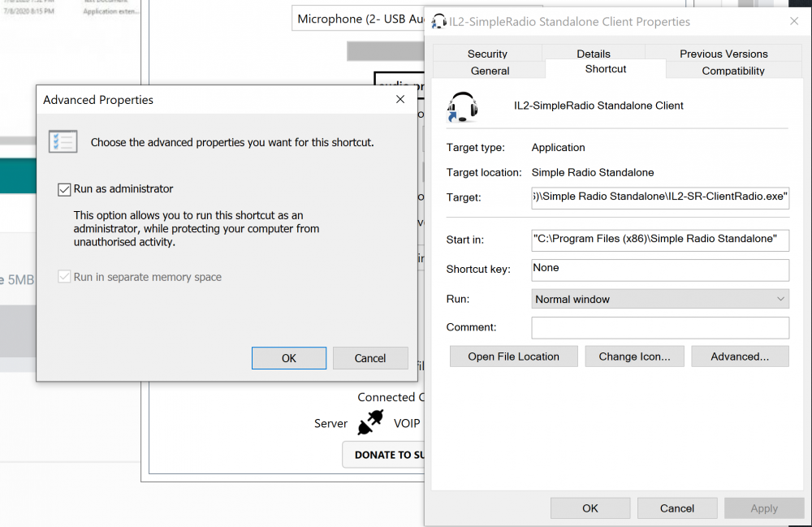Open the Details tab

click(x=594, y=54)
